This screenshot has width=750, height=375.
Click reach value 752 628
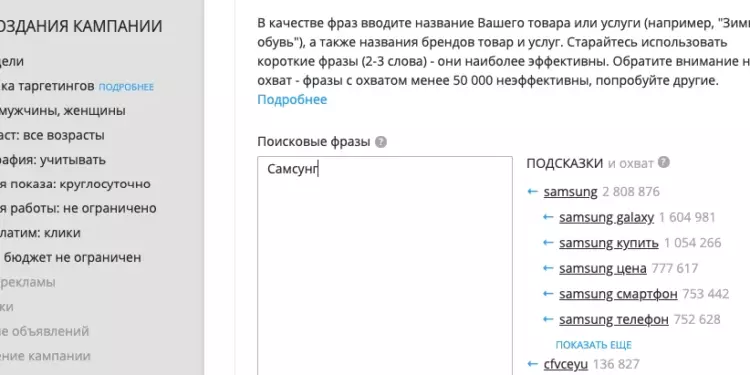point(697,319)
